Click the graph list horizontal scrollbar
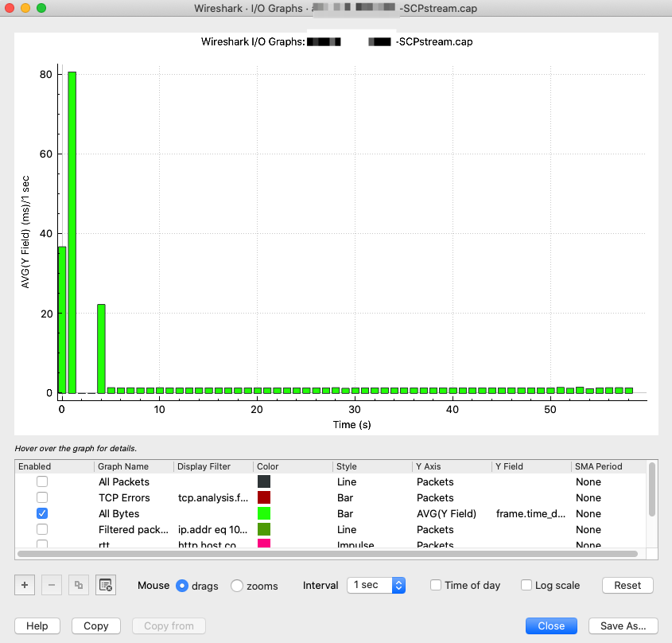The image size is (672, 643). tap(328, 554)
